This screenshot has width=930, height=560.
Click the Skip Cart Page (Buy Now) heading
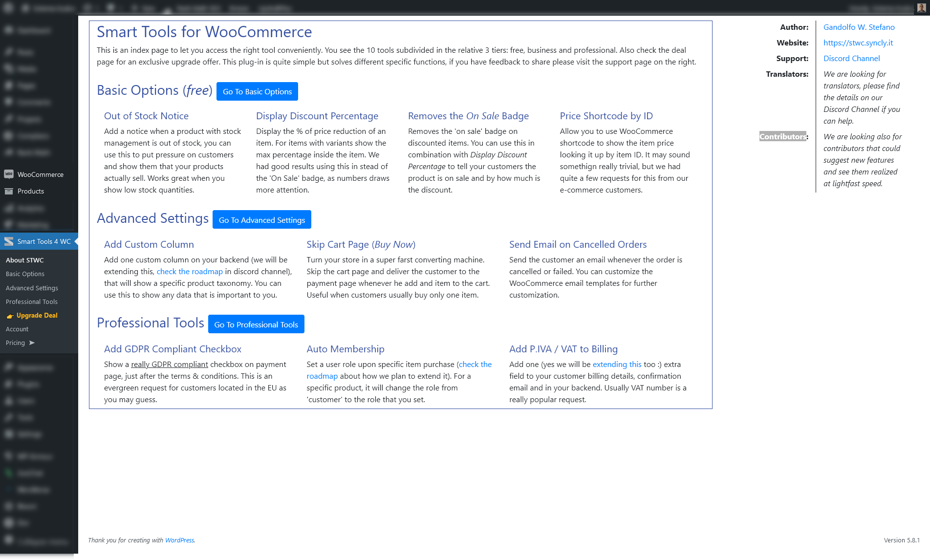[361, 245]
